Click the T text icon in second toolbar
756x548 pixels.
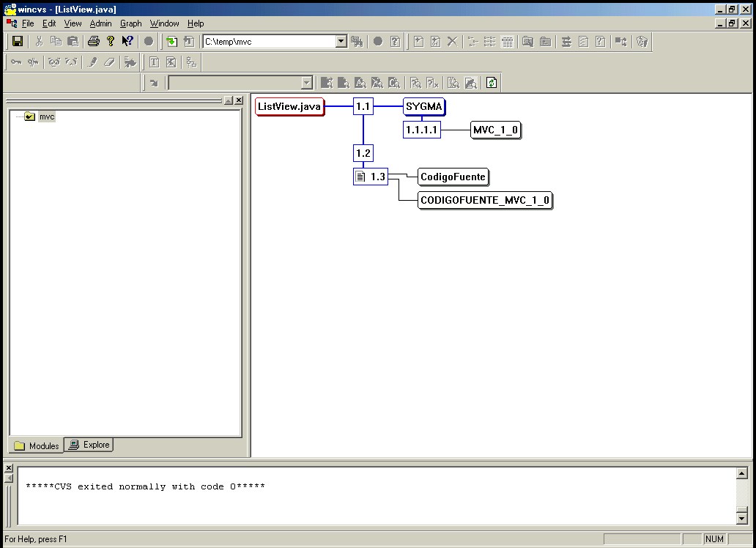tap(155, 62)
